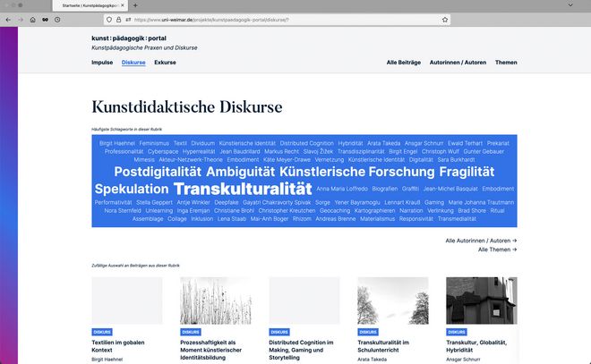The height and width of the screenshot is (364, 591).
Task: Click the Birgit Haehnel tag
Action: [x=117, y=143]
